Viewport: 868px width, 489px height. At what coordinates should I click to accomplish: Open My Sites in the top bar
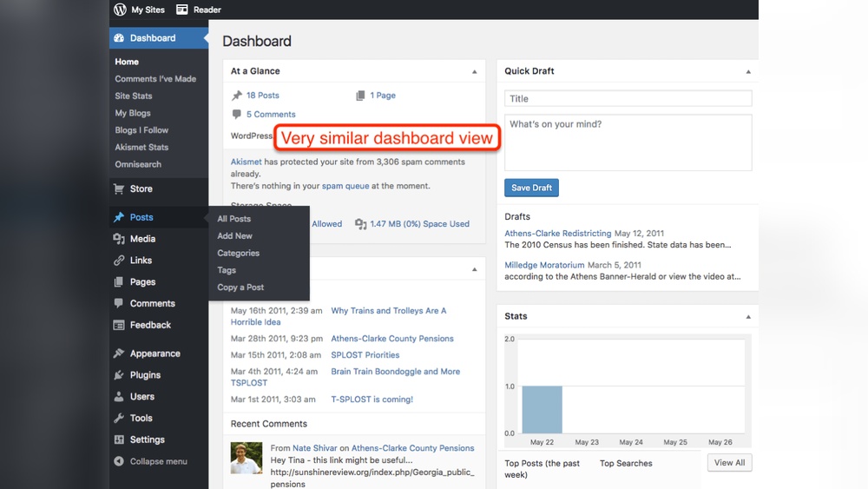[148, 10]
